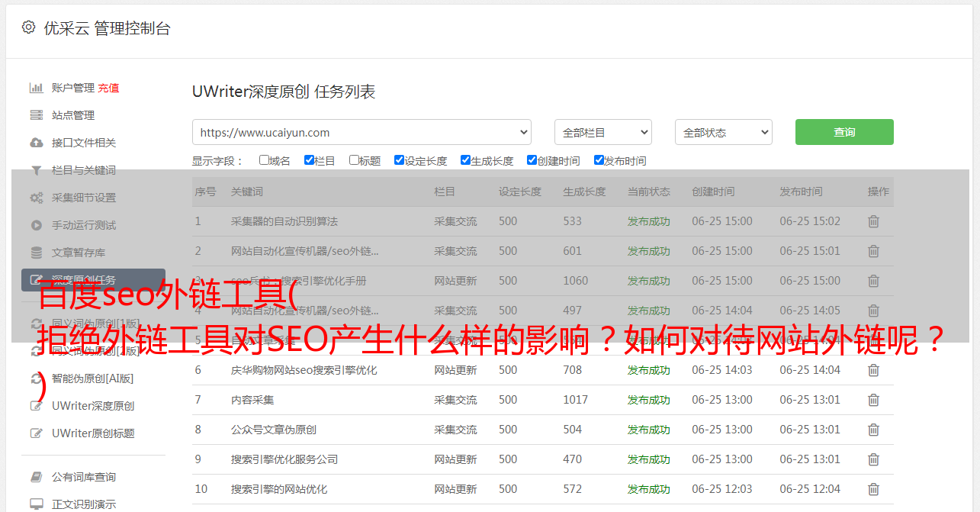The height and width of the screenshot is (512, 980).
Task: Go to 手动运行测试 in the sidebar
Action: (84, 225)
